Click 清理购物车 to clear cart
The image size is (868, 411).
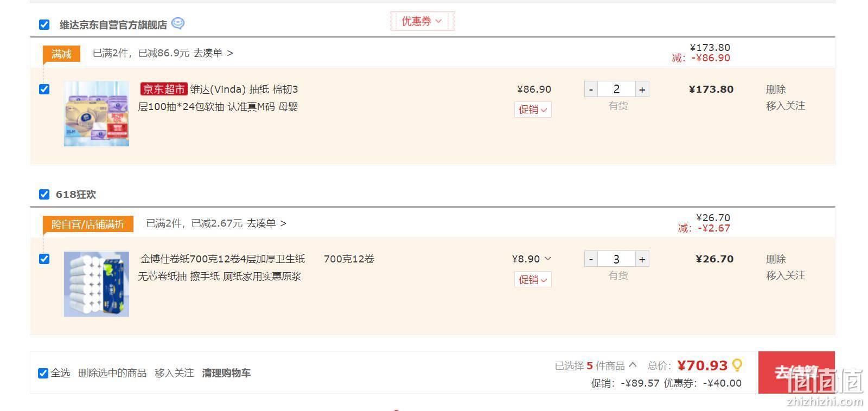(226, 373)
